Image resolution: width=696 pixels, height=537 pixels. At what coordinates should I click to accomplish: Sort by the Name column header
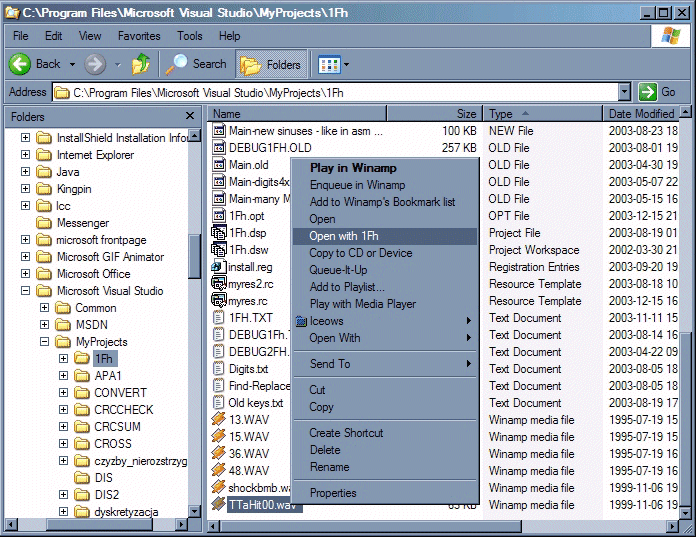pyautogui.click(x=297, y=114)
